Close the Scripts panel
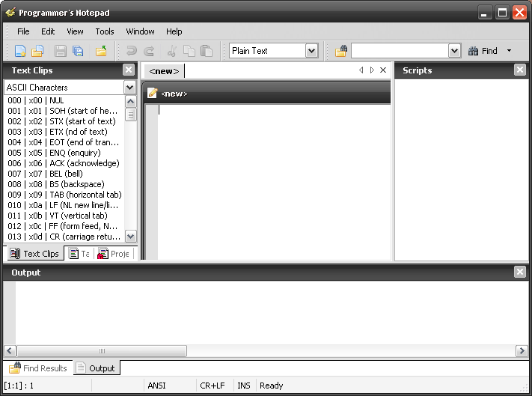Screen dimensions: 532x396 (520, 70)
